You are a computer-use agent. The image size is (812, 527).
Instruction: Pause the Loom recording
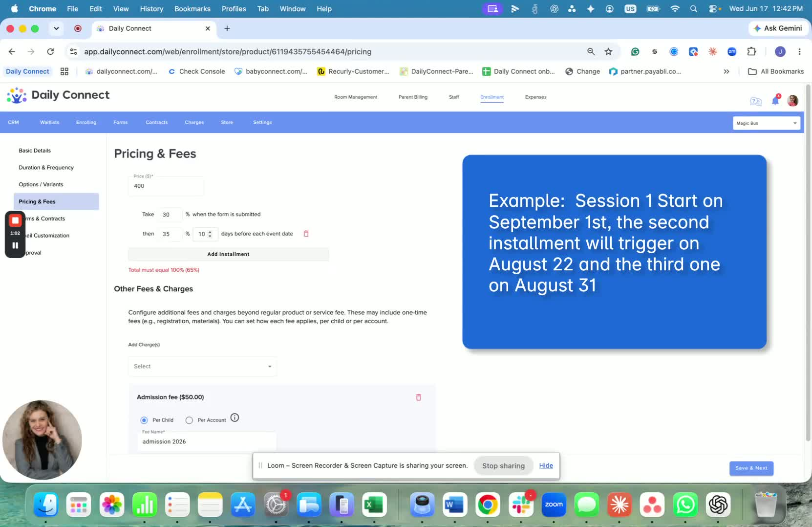pos(15,245)
